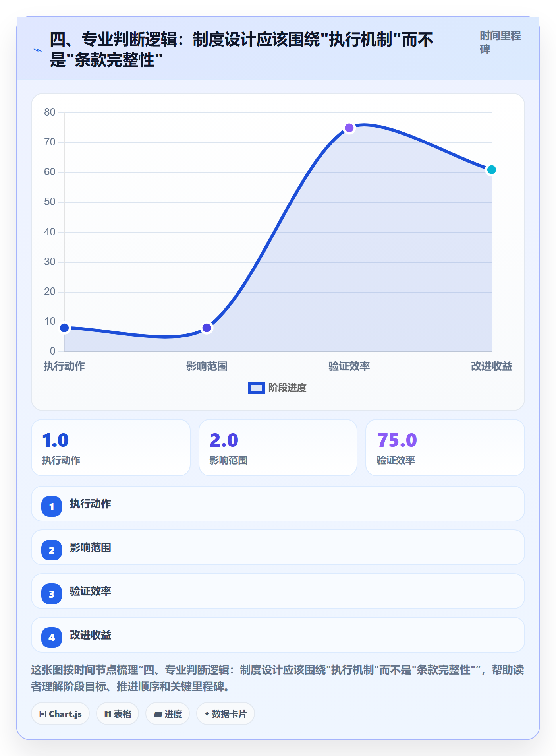This screenshot has height=756, width=556.
Task: Click the Chart.js tag
Action: pyautogui.click(x=60, y=714)
